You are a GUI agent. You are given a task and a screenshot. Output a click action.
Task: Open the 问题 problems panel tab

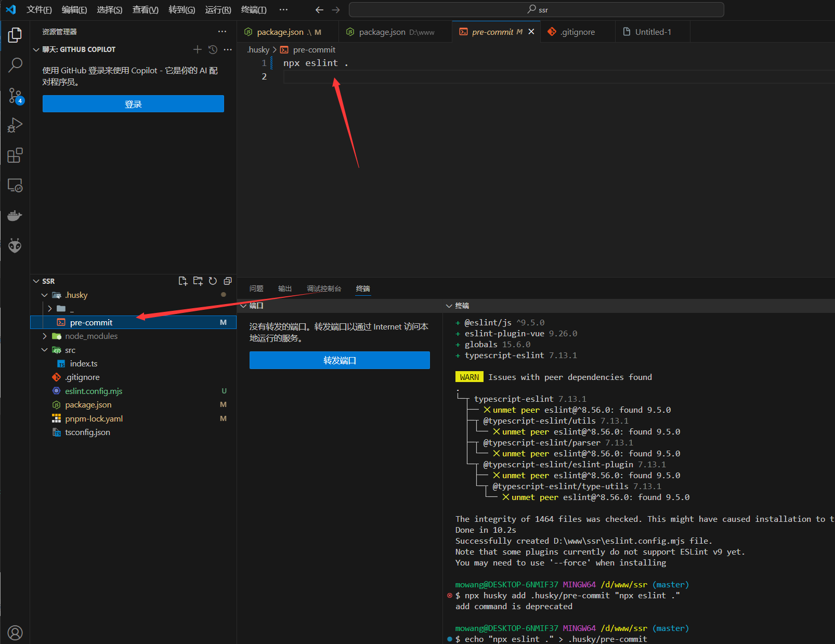click(x=256, y=288)
